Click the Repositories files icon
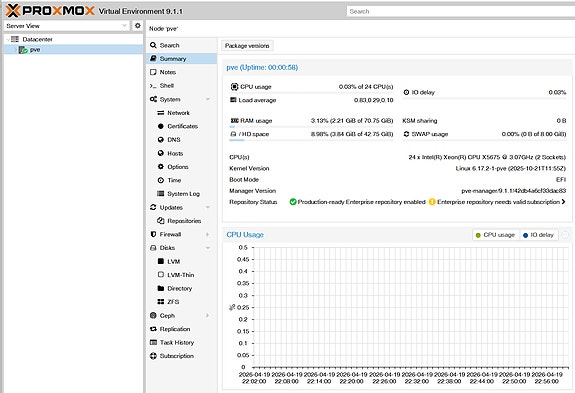 click(x=161, y=221)
